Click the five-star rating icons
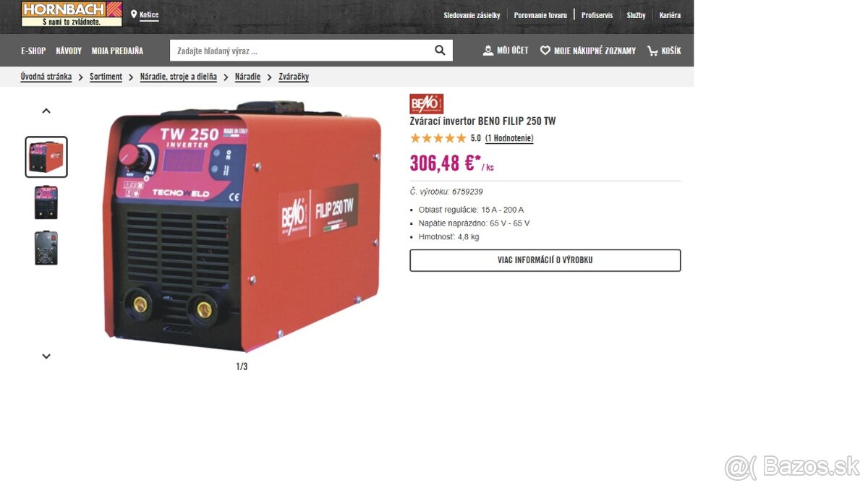This screenshot has width=868, height=488. [x=438, y=138]
